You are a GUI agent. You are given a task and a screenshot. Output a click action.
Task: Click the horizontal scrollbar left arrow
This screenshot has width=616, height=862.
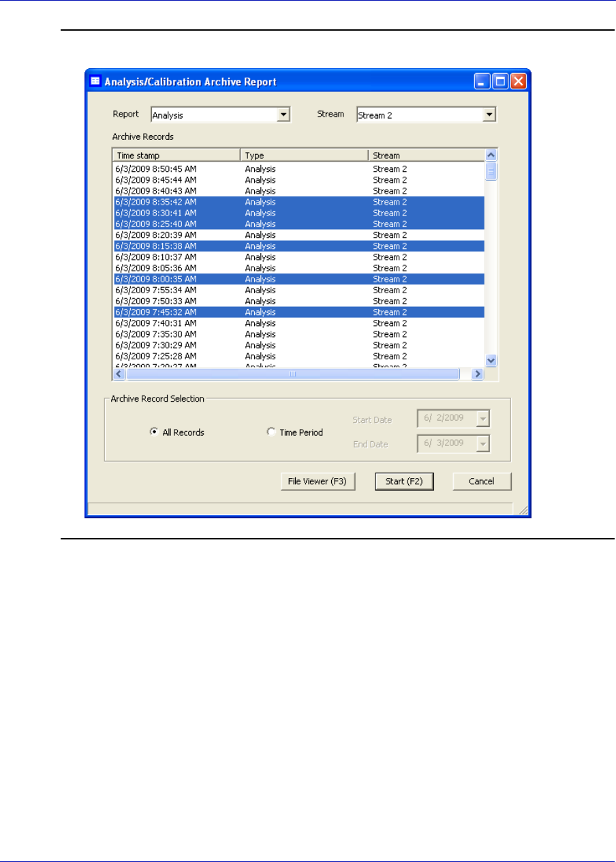(x=119, y=374)
